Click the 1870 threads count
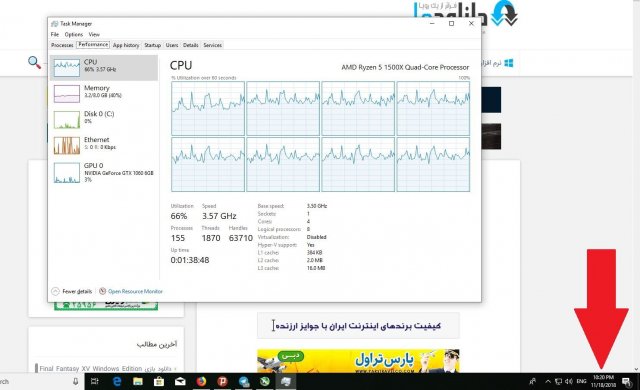 click(x=211, y=238)
